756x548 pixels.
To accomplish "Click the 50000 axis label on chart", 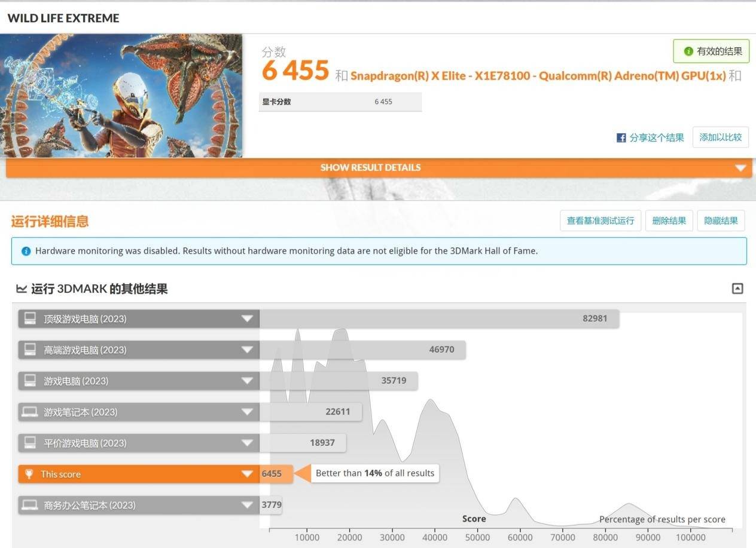I will click(477, 537).
